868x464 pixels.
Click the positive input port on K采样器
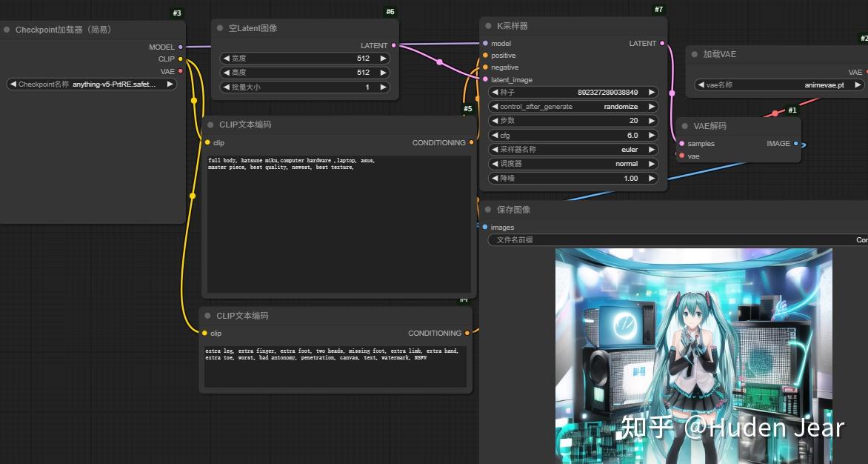coord(486,56)
